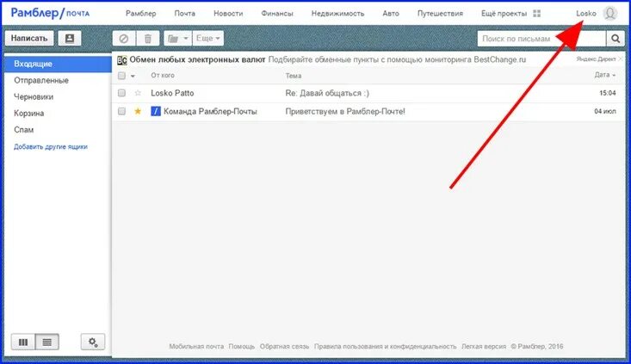Go to Путешествия in top navigation
The image size is (631, 364).
(440, 13)
